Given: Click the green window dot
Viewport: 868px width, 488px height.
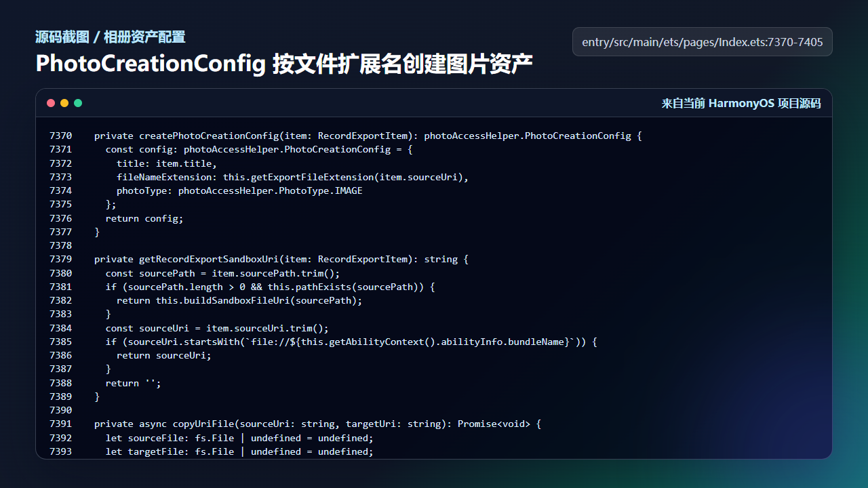Looking at the screenshot, I should click(78, 103).
